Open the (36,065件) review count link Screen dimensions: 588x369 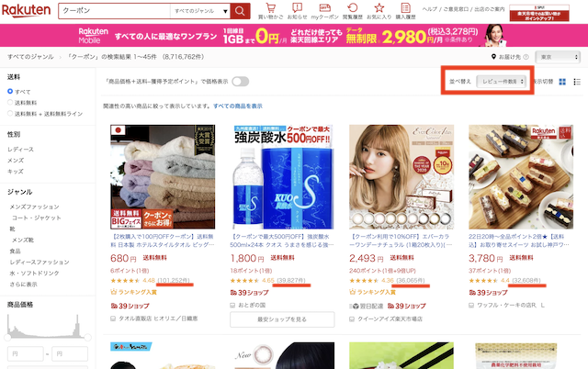[x=411, y=280]
